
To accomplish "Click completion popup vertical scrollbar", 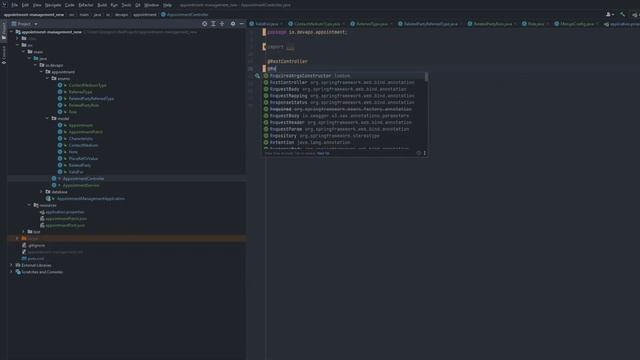I will (426, 77).
